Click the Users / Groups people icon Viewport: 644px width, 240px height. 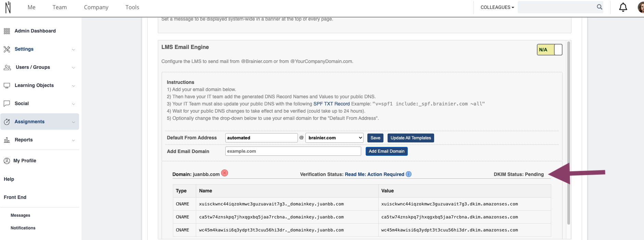coord(7,67)
